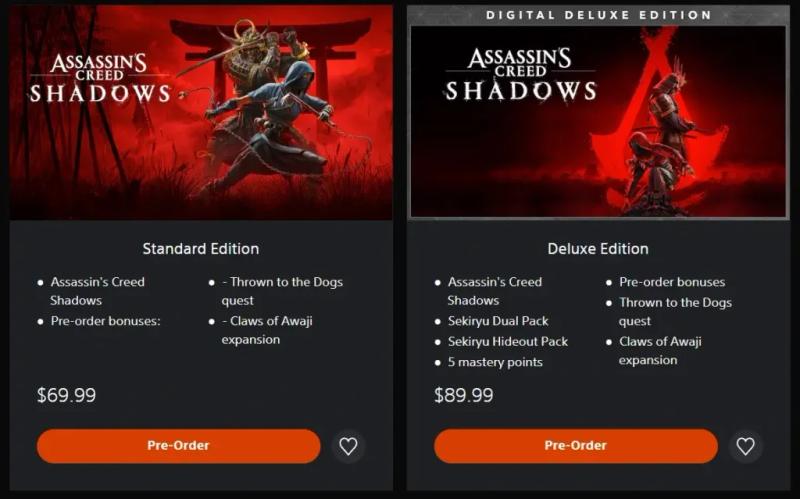Screen dimensions: 800x499
Task: Click the $69.99 price label
Action: tap(66, 395)
